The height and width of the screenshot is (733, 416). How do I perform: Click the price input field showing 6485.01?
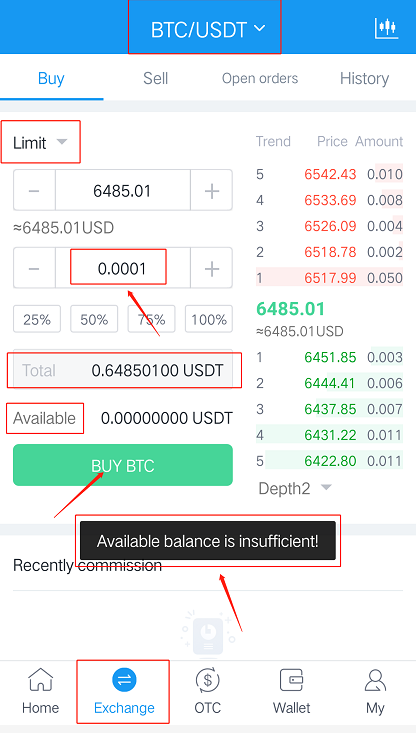click(x=122, y=190)
